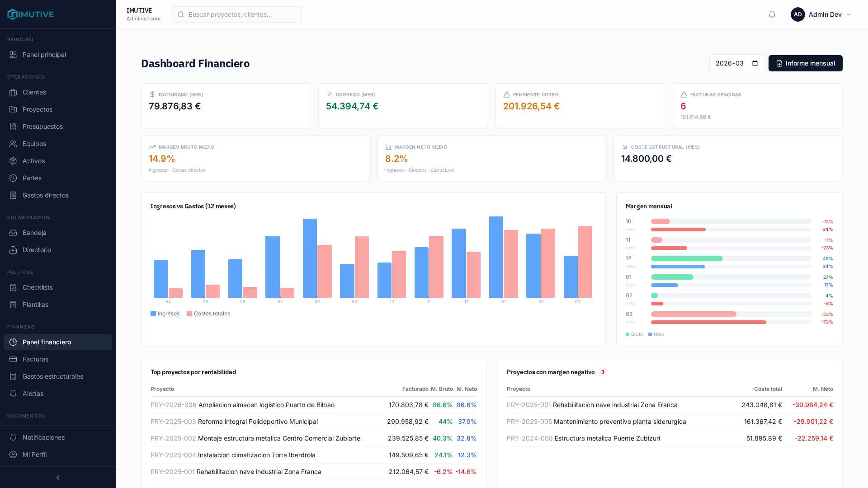
Task: Click the Informe mensual button
Action: pos(805,63)
